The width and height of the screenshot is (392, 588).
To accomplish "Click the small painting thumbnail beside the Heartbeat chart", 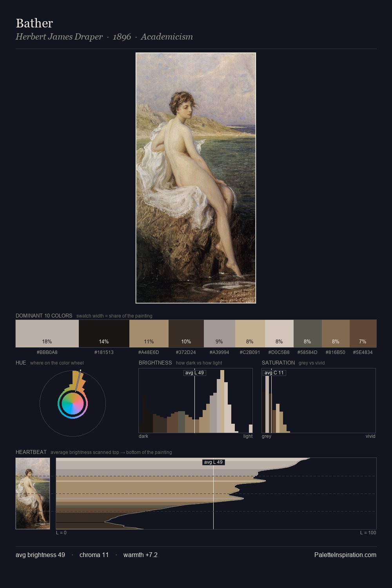I will [33, 494].
